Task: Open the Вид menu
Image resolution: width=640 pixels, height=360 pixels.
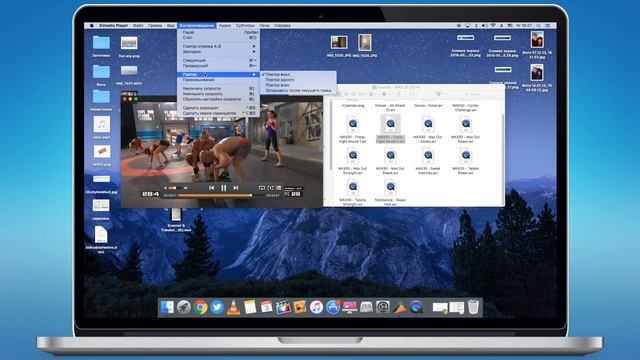Action: pos(171,25)
